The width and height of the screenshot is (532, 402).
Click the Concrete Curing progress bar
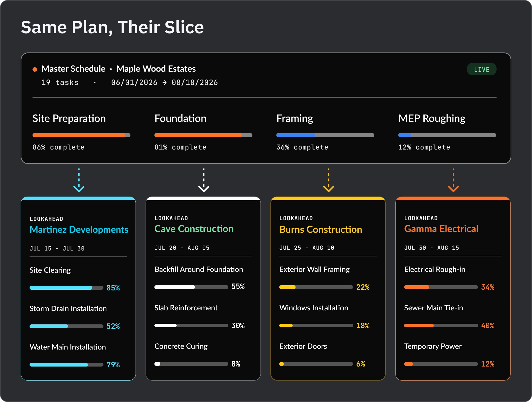click(x=191, y=364)
